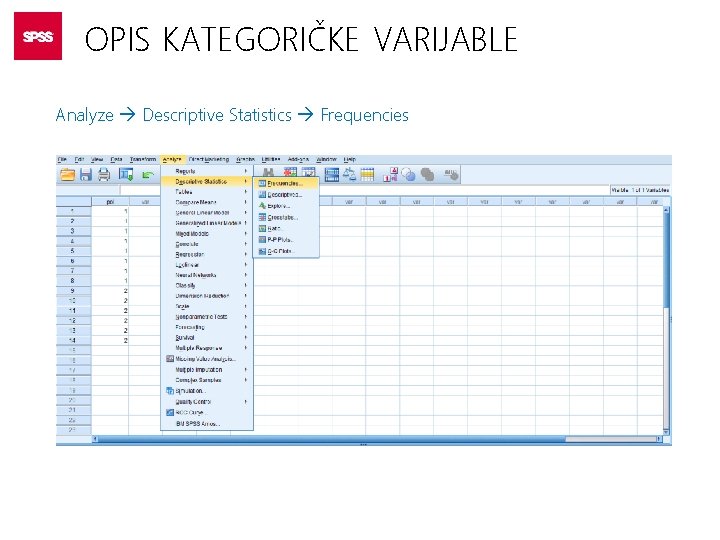Open the Simulation menu entry
The width and height of the screenshot is (720, 540).
pyautogui.click(x=207, y=391)
